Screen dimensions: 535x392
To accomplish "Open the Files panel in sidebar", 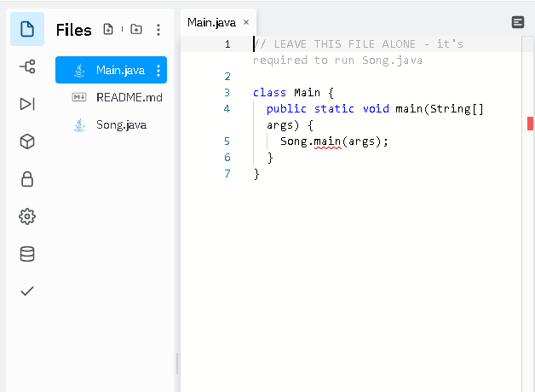I will point(27,29).
